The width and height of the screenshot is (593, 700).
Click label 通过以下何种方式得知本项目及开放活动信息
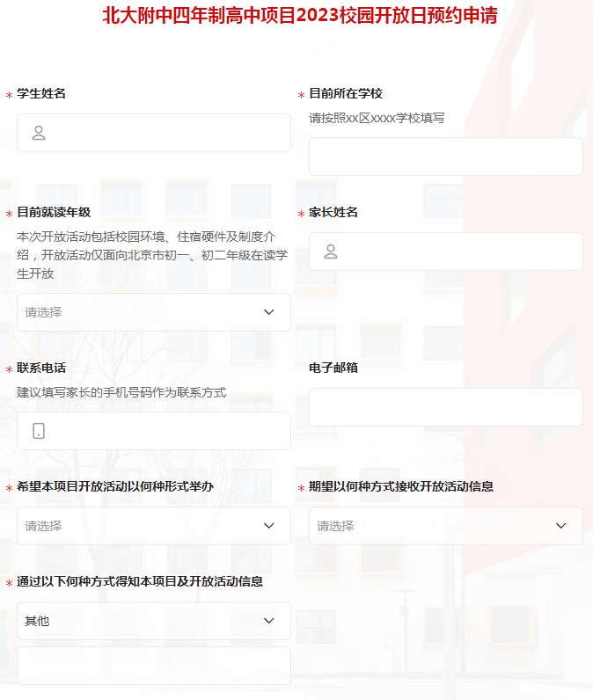coord(140,581)
